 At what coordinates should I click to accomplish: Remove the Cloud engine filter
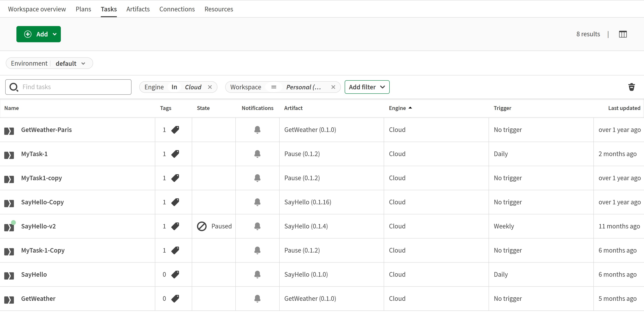click(x=210, y=87)
